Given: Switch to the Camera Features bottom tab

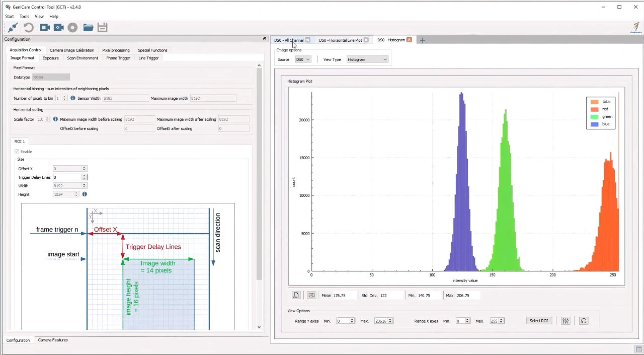Looking at the screenshot, I should coord(53,340).
